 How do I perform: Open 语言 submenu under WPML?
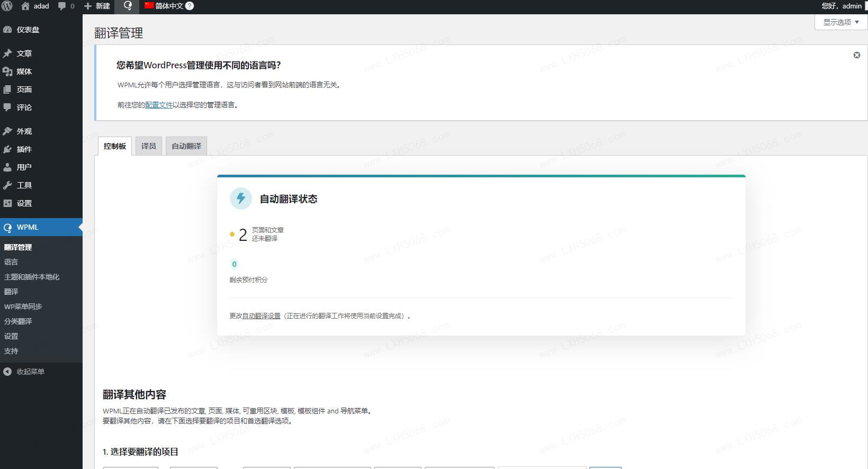pyautogui.click(x=11, y=262)
